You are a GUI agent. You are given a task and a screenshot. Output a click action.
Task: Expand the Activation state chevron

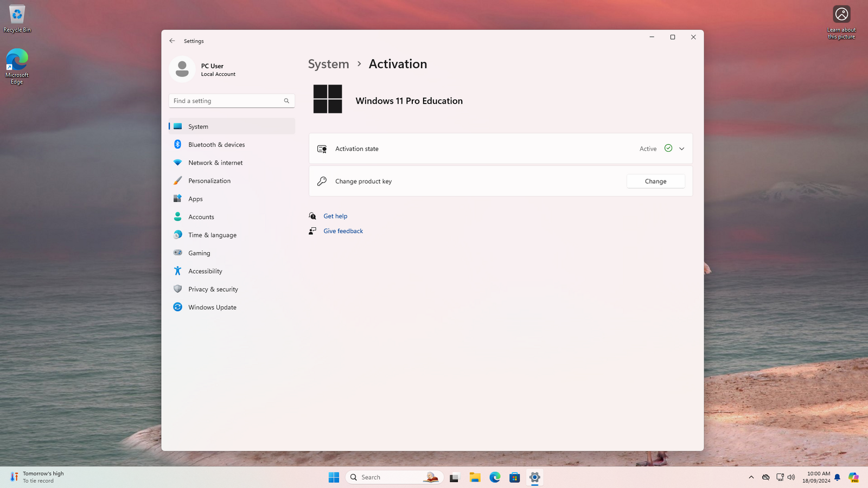[x=682, y=149]
